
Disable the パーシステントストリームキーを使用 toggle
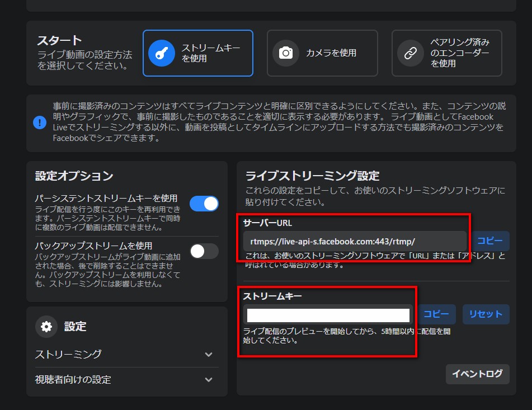[204, 204]
